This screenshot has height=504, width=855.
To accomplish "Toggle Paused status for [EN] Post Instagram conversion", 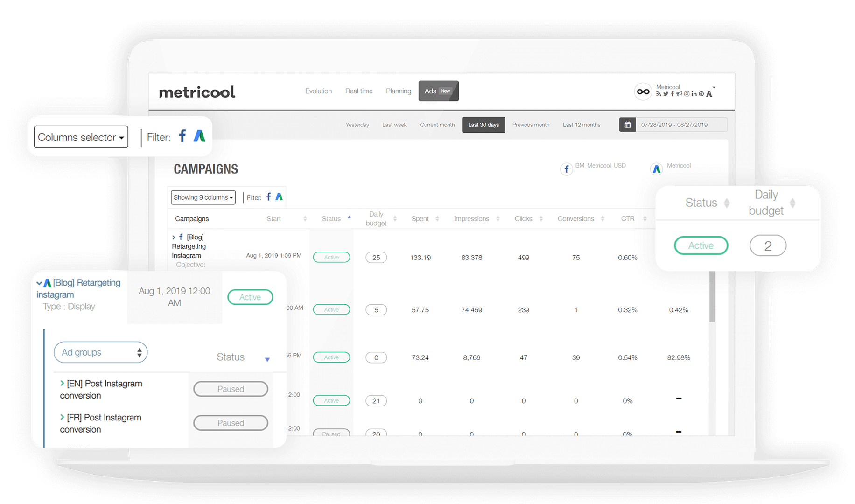I will pyautogui.click(x=231, y=389).
